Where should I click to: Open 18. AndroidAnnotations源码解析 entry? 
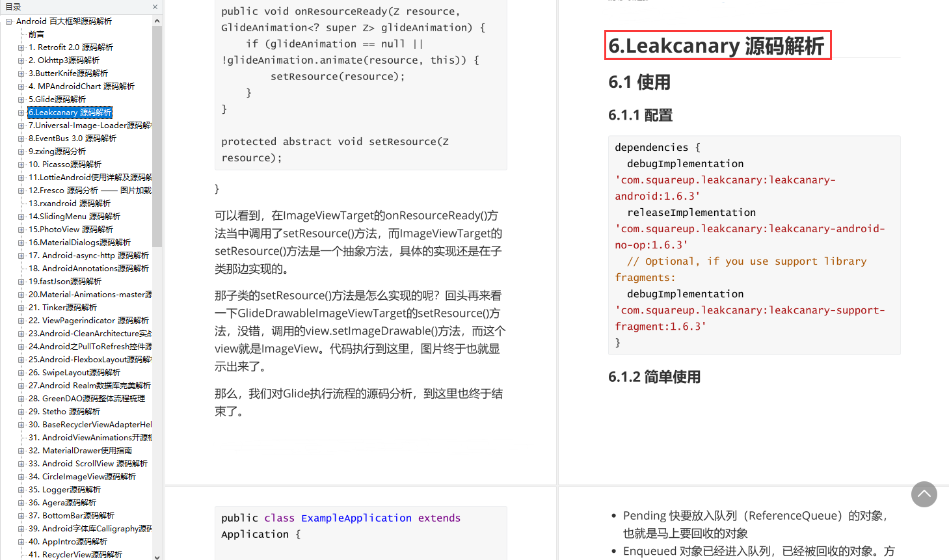[88, 269]
